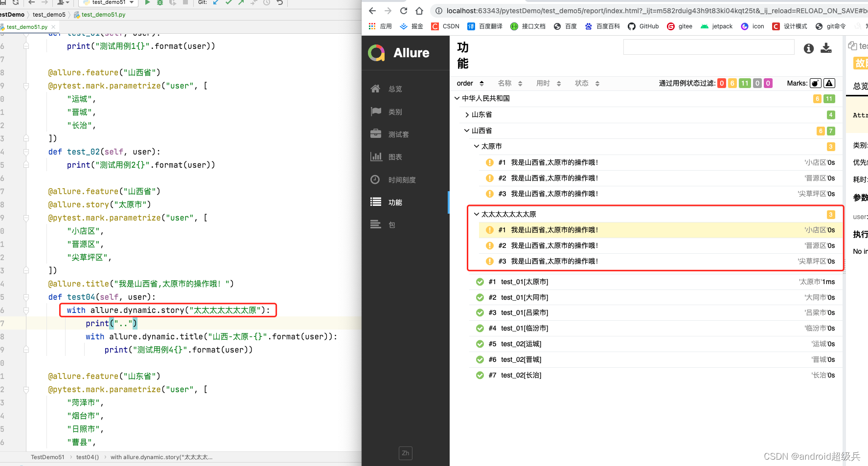This screenshot has width=868, height=466.
Task: Open the 总览 overview page in Allure
Action: click(x=406, y=89)
